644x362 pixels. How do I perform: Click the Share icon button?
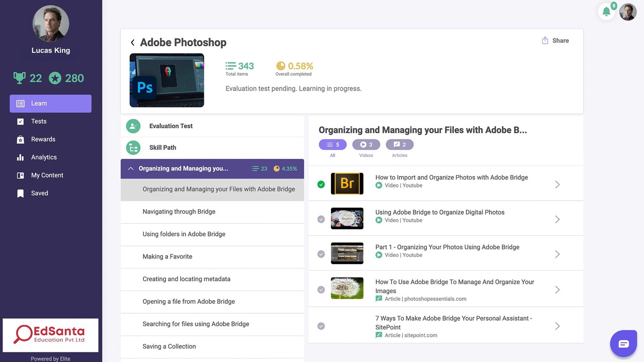tap(545, 41)
